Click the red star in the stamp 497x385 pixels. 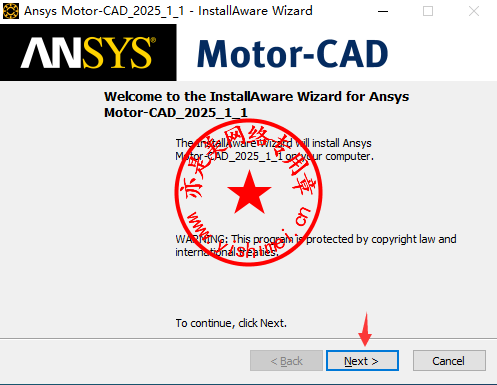[x=249, y=192]
